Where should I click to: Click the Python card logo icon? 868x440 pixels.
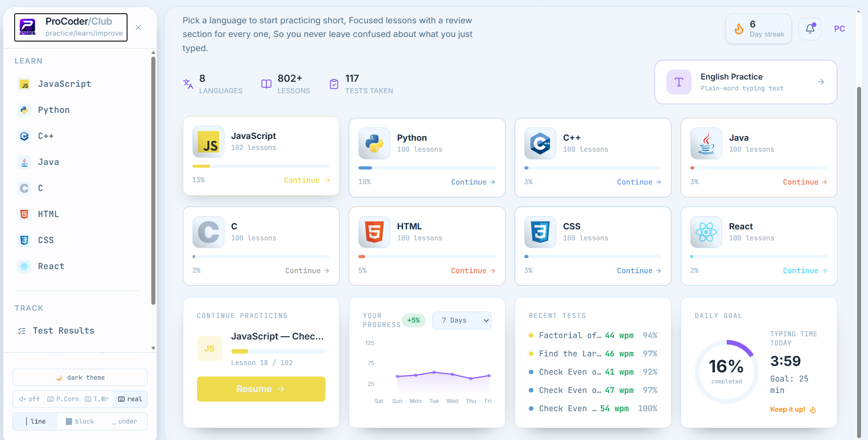coord(374,143)
